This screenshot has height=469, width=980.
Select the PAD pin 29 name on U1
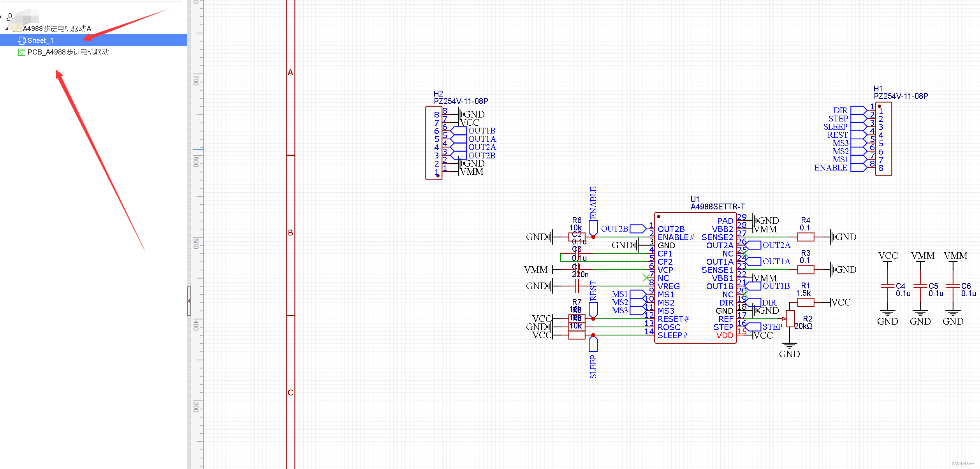(725, 221)
